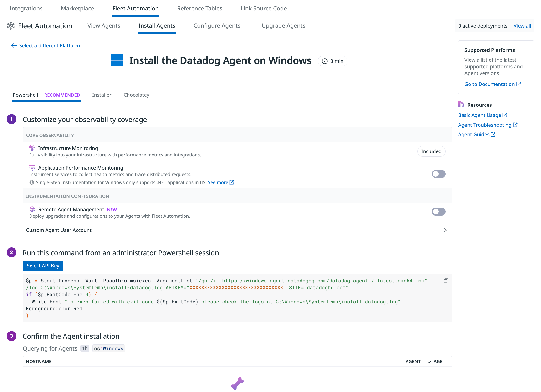Click the Supported Platforms heading

[x=490, y=50]
